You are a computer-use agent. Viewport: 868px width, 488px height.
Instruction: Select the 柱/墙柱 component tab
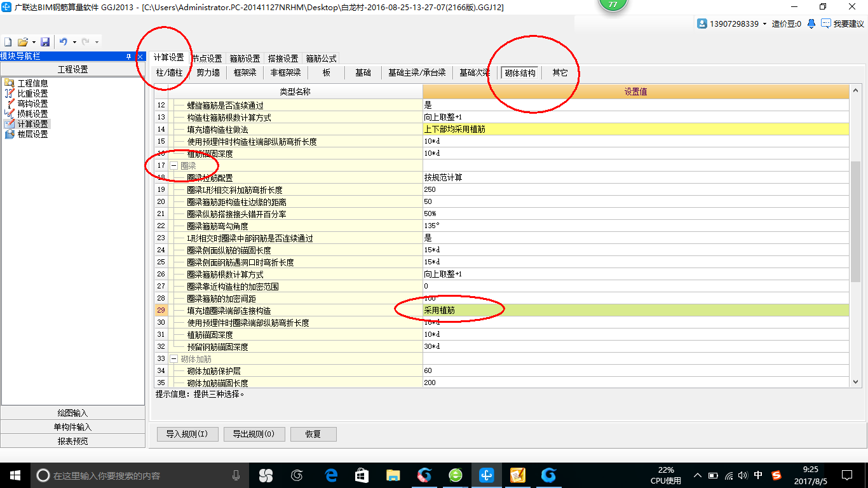point(169,73)
